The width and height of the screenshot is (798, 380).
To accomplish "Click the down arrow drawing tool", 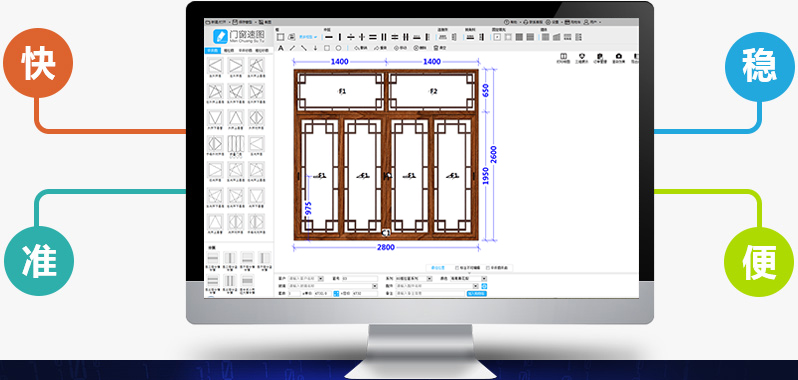I will point(315,48).
